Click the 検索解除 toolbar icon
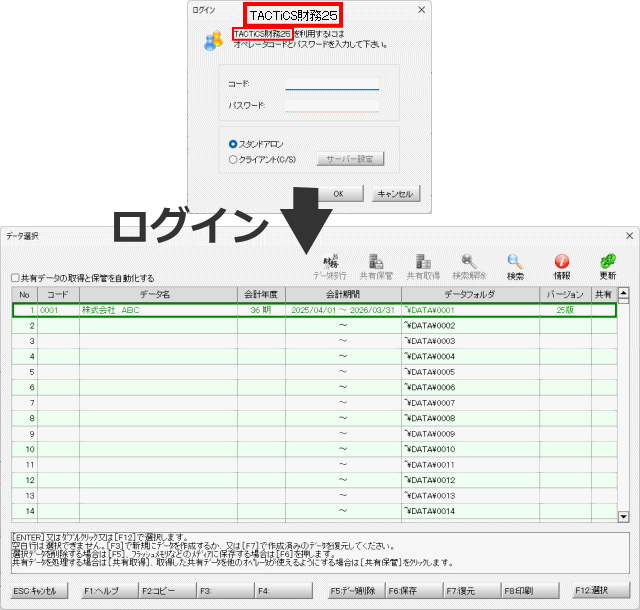Viewport: 640px width, 610px height. [469, 267]
